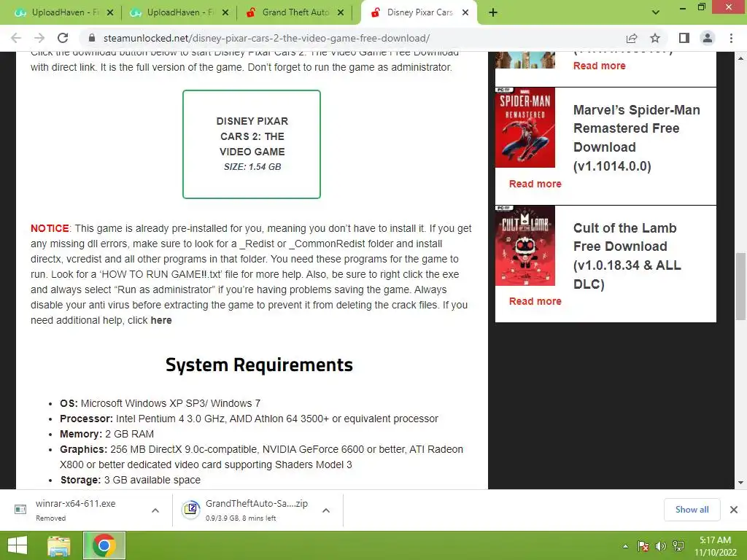747x560 pixels.
Task: Reload the current page
Action: tap(63, 38)
